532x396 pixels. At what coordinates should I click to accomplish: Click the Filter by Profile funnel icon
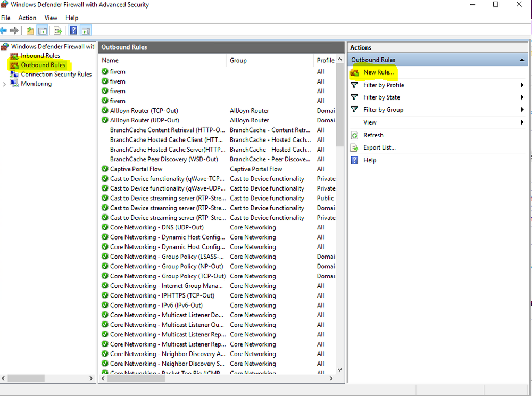(354, 85)
